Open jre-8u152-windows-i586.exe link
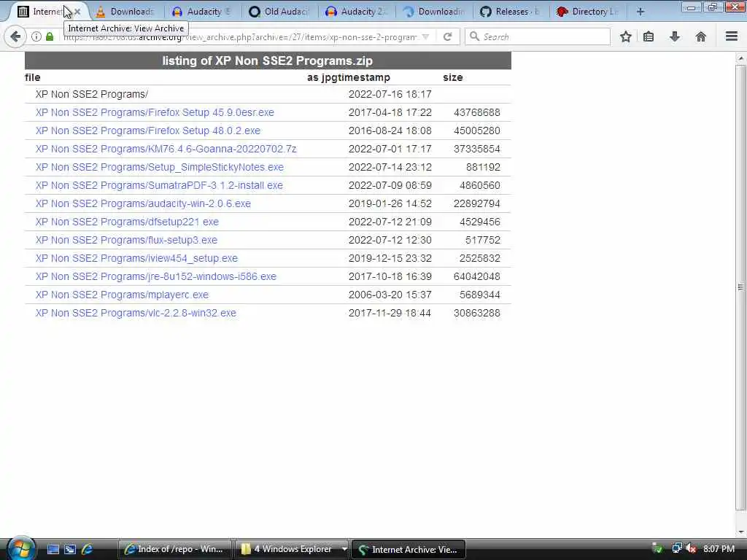The height and width of the screenshot is (560, 747). [x=156, y=276]
